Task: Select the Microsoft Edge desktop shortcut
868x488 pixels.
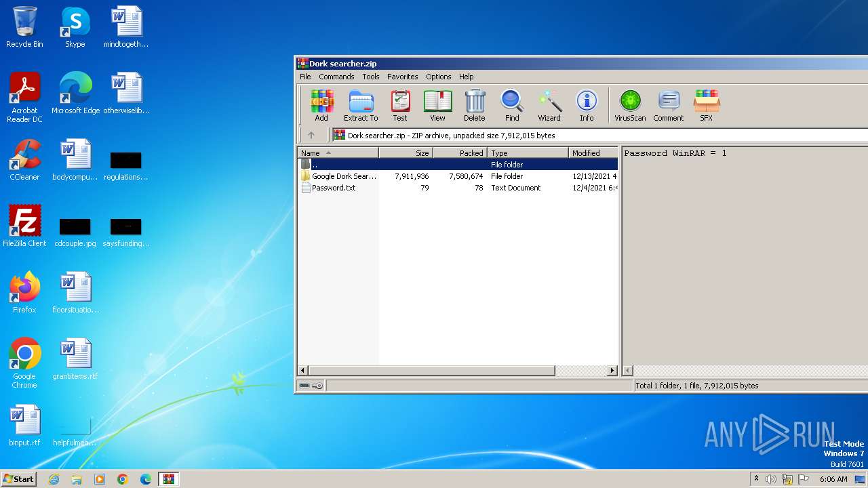Action: (75, 94)
